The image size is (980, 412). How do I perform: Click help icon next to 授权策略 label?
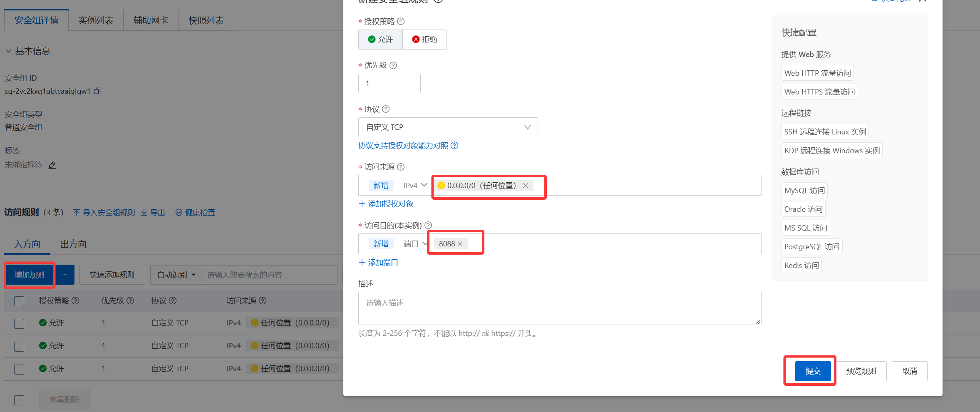(x=401, y=21)
